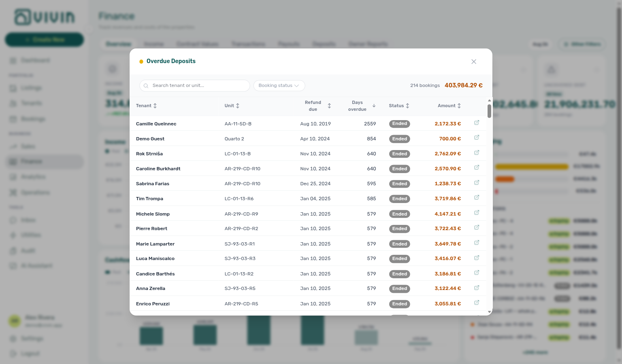The image size is (622, 364).
Task: Select tenant Tim Trompa
Action: click(149, 199)
